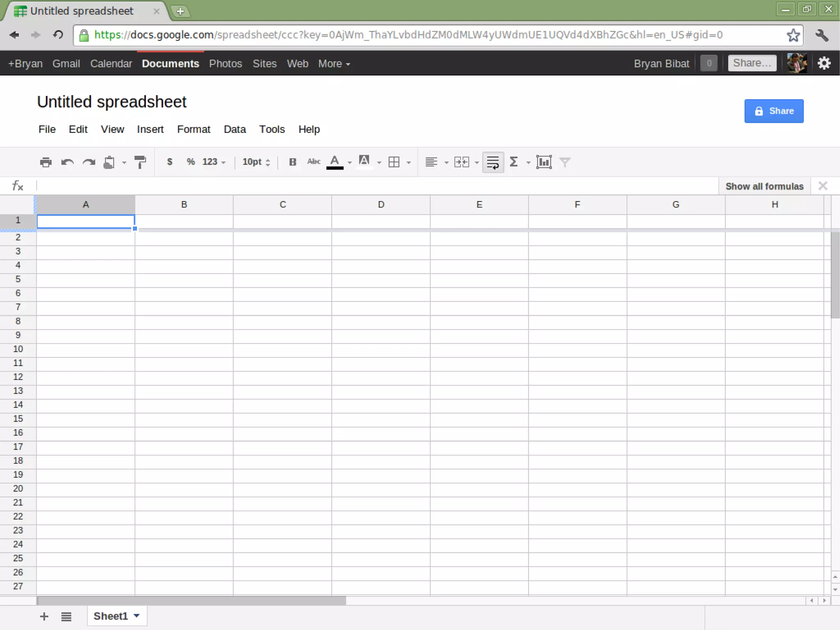Open the Insert menu
This screenshot has height=630, width=840.
click(150, 129)
